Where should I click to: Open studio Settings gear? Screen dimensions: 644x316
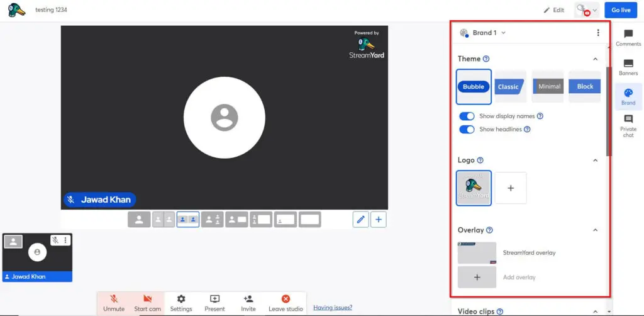[181, 299]
